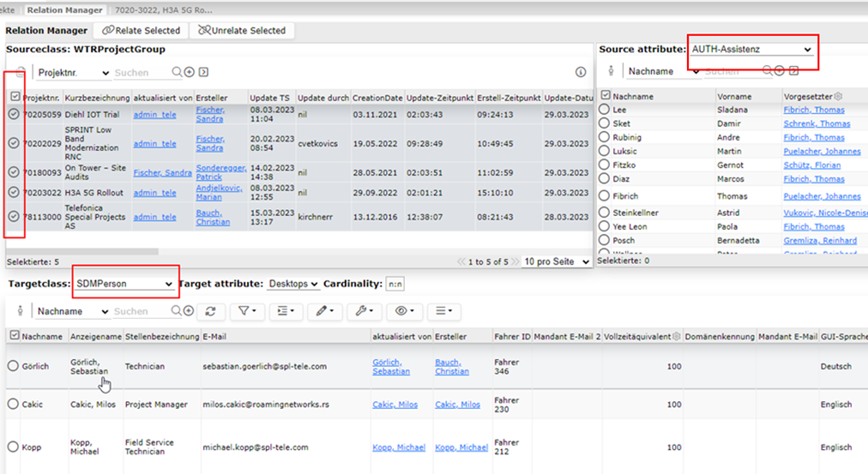868x474 pixels.
Task: Open the filter funnel dropdown
Action: coord(247,311)
